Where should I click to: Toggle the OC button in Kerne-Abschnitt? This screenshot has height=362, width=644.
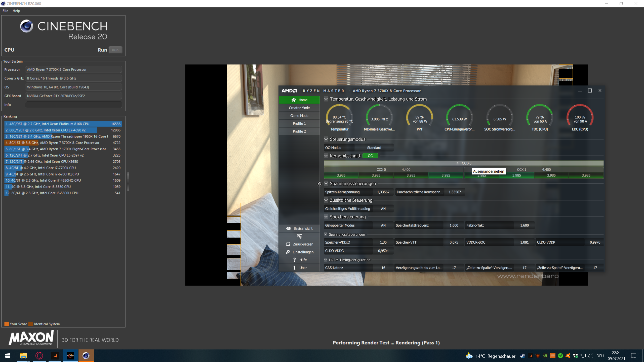pos(370,156)
